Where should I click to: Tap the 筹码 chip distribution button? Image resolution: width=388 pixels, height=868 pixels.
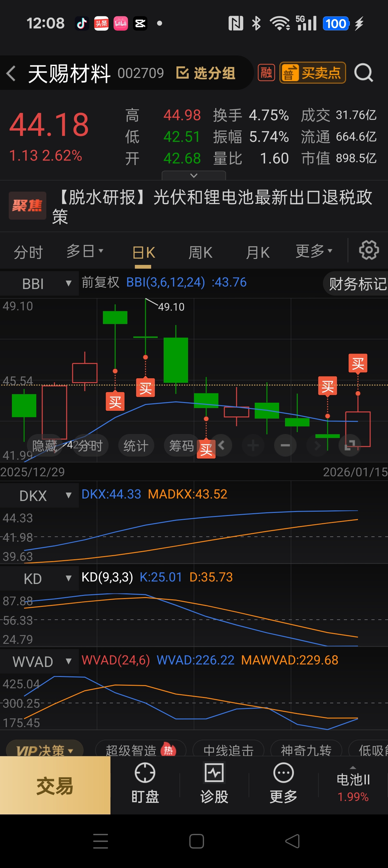pyautogui.click(x=181, y=446)
